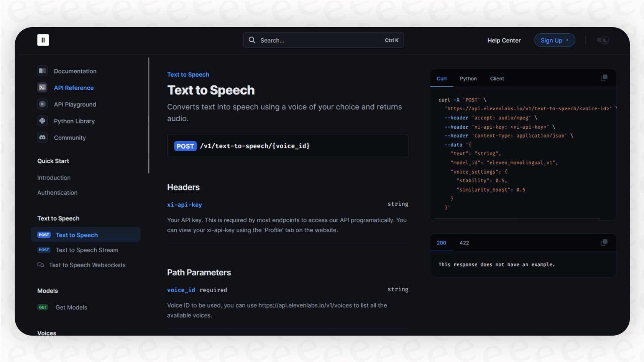Copy the Curl code snippet

pyautogui.click(x=604, y=77)
